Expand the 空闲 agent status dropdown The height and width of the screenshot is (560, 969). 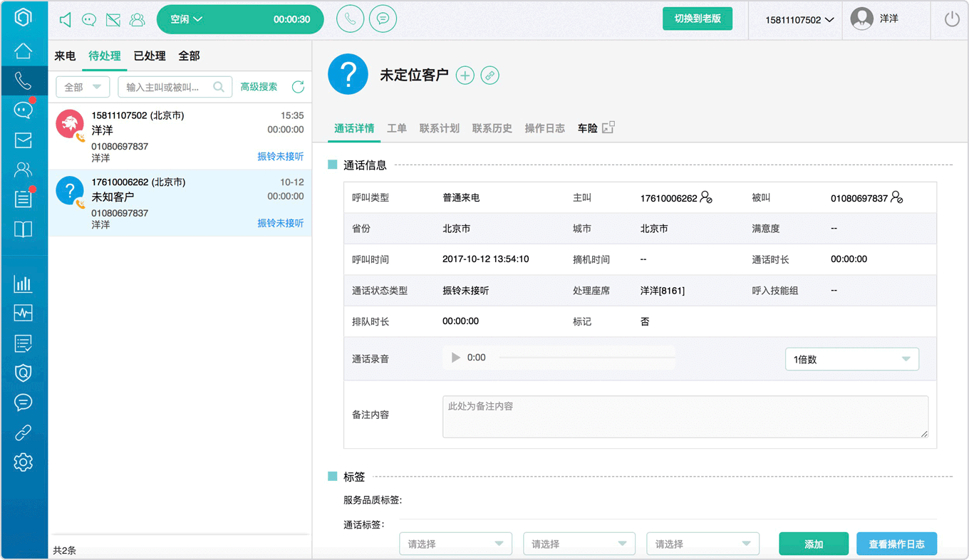240,20
